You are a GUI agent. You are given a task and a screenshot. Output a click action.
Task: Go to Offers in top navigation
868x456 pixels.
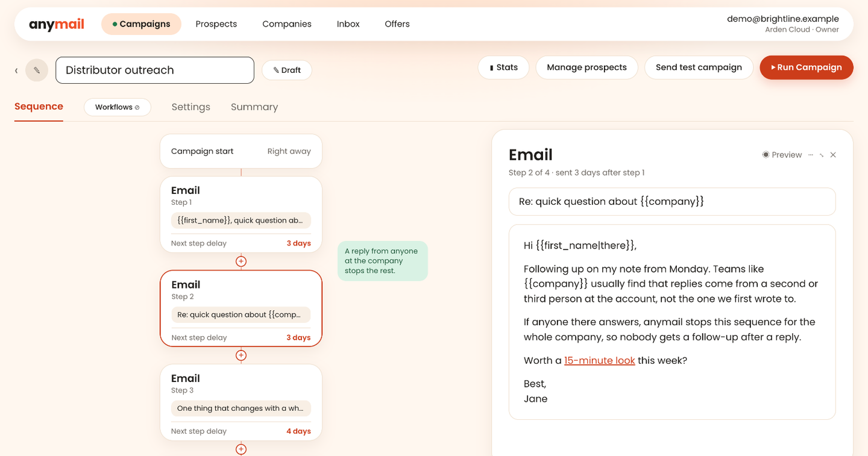click(397, 24)
